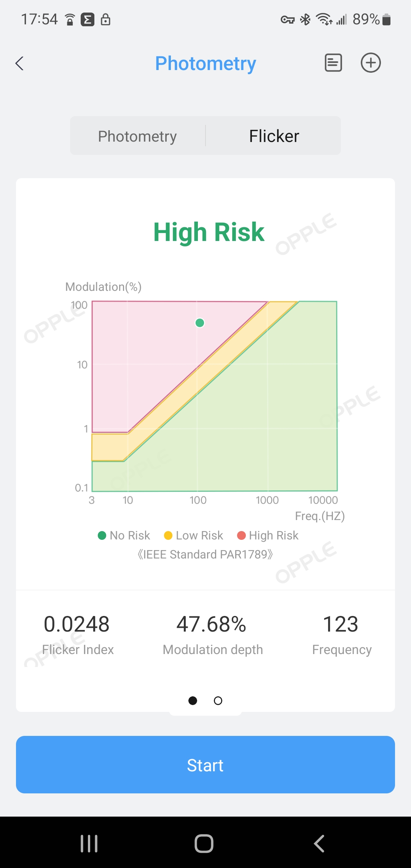Screen dimensions: 411x868
Task: Toggle the Low Risk legend item
Action: [193, 535]
